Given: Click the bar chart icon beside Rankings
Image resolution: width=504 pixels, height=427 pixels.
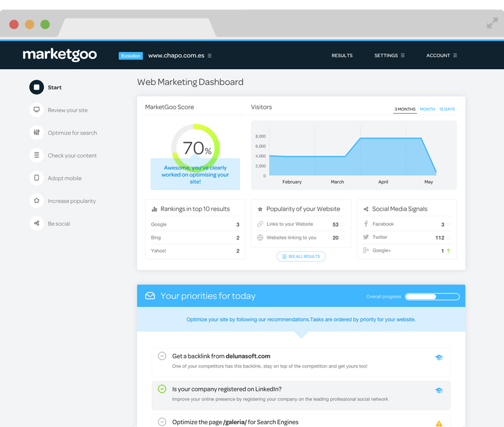Looking at the screenshot, I should 154,209.
